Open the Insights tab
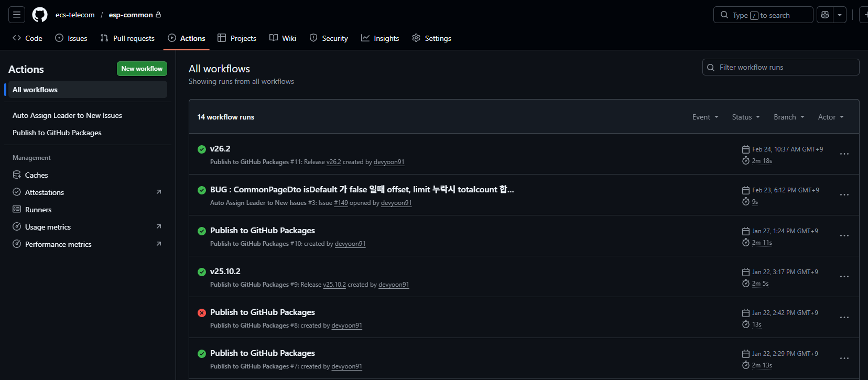Viewport: 868px width, 380px height. 380,38
